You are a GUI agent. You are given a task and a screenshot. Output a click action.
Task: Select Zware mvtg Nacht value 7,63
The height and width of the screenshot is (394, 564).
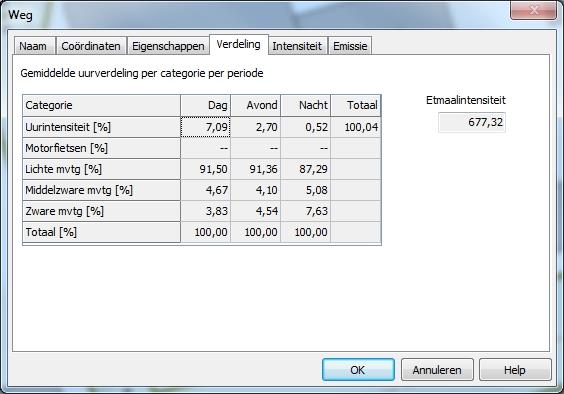pos(306,211)
